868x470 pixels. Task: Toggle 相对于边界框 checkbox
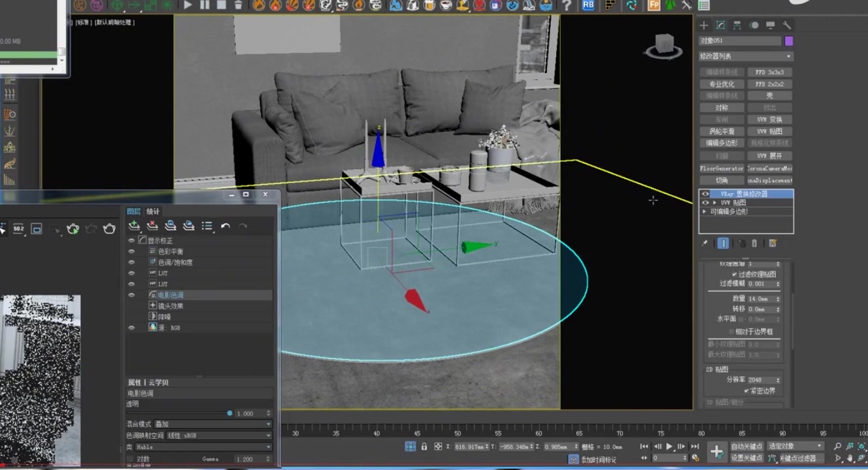coord(732,332)
